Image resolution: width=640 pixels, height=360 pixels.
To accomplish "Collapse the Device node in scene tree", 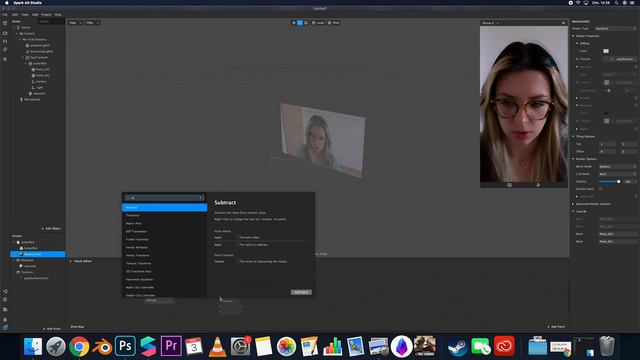I will click(14, 27).
